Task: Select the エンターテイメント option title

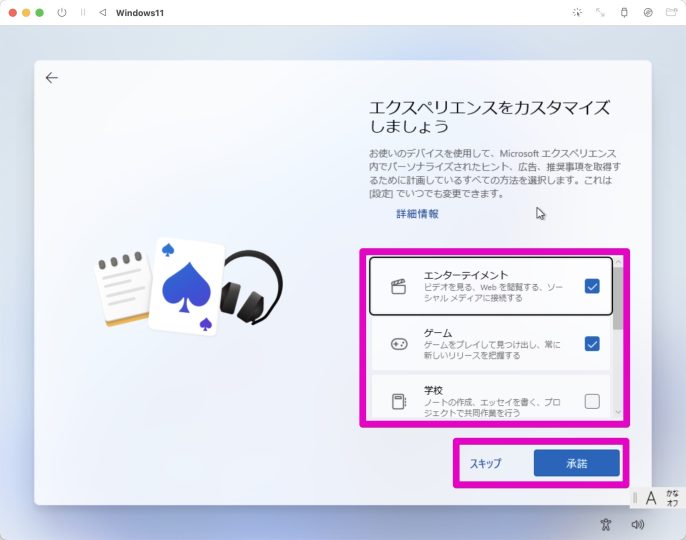Action: pos(466,275)
